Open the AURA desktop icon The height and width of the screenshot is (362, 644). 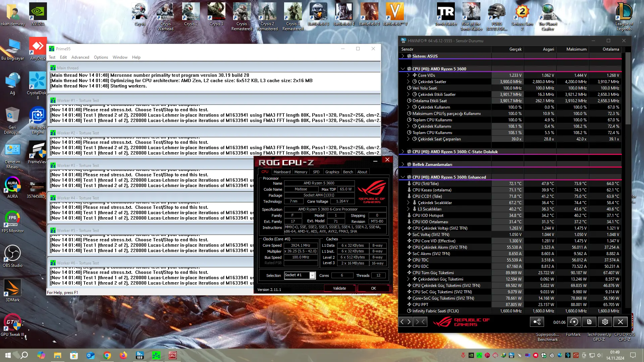12,187
